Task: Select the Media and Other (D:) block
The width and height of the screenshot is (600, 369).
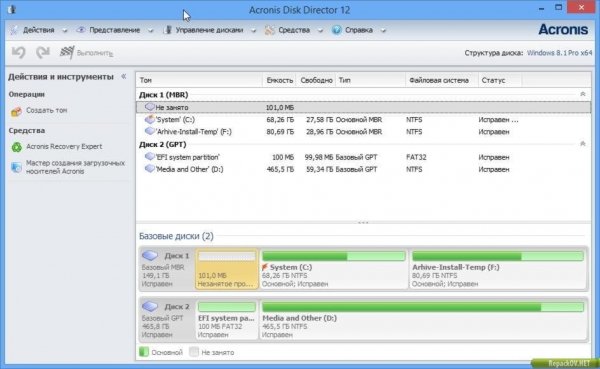Action: (423, 320)
